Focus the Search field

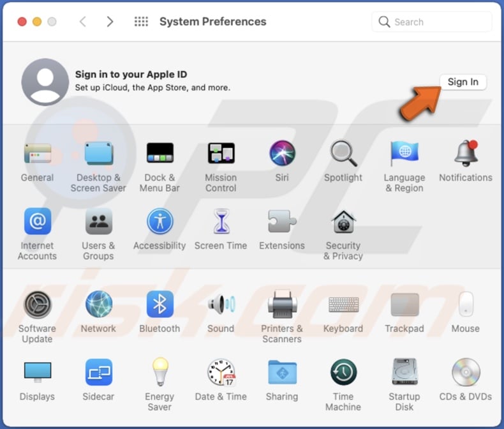(x=432, y=22)
